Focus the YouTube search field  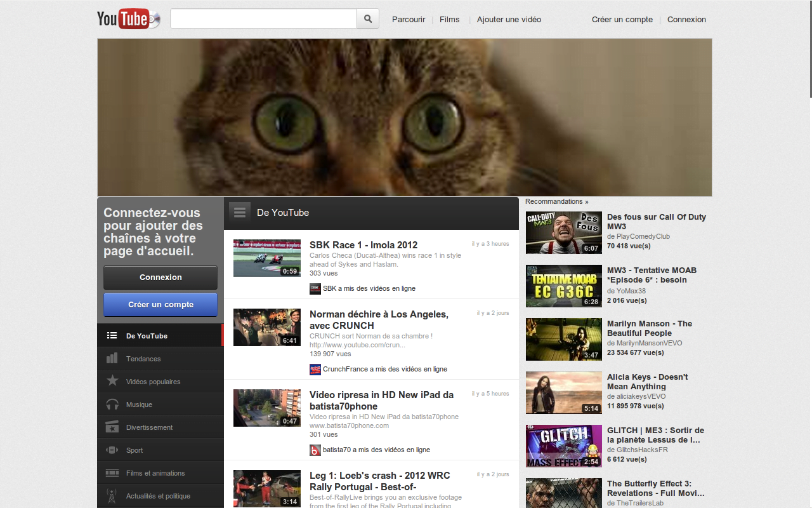click(263, 19)
